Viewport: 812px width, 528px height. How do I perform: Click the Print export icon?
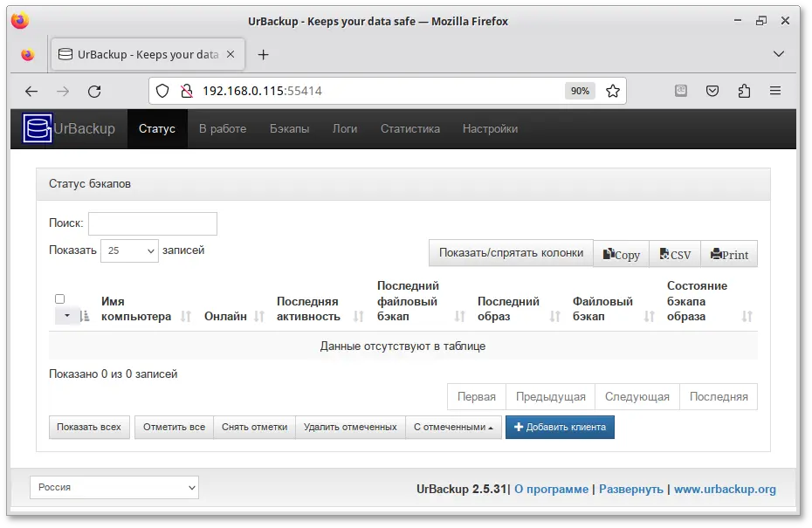coord(729,254)
